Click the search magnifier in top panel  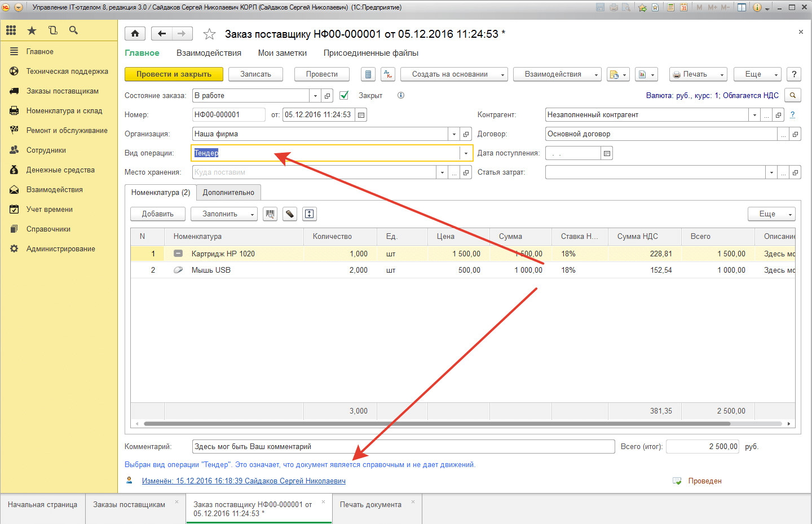point(73,30)
